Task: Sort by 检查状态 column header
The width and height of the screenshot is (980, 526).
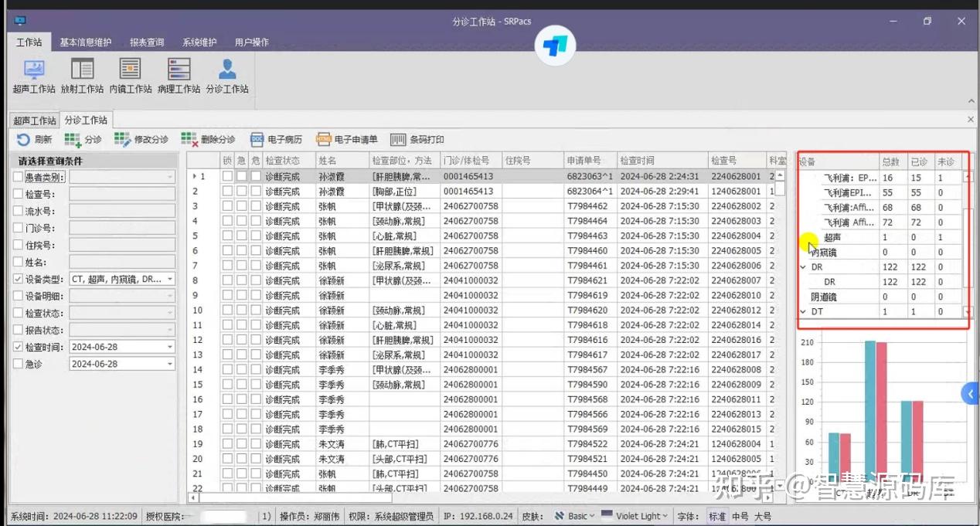Action: coord(289,161)
